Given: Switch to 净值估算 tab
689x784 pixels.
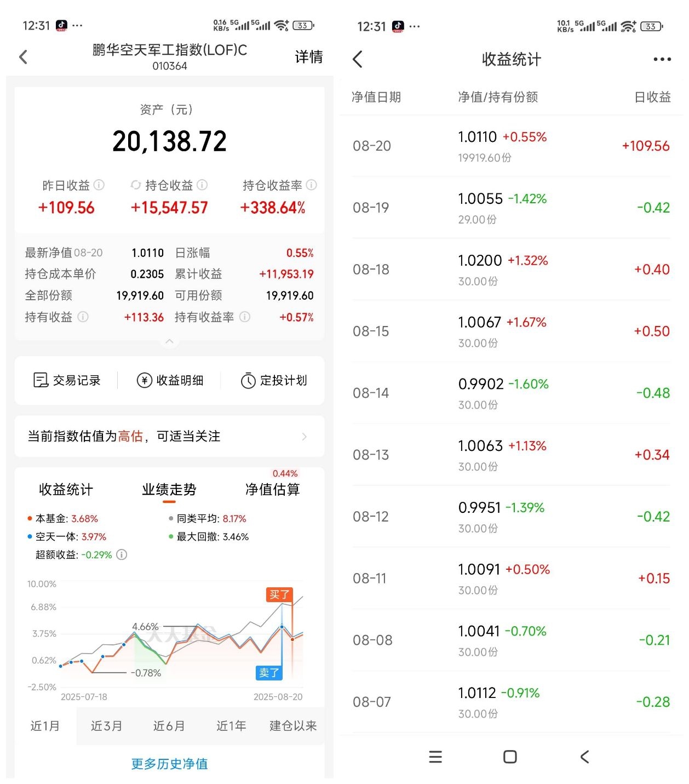Looking at the screenshot, I should [273, 489].
